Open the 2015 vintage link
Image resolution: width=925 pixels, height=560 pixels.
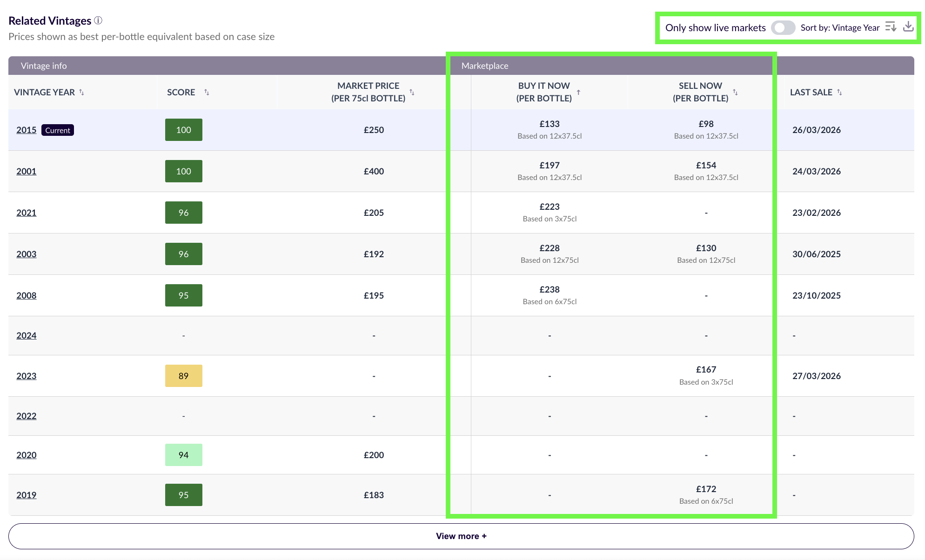[26, 130]
